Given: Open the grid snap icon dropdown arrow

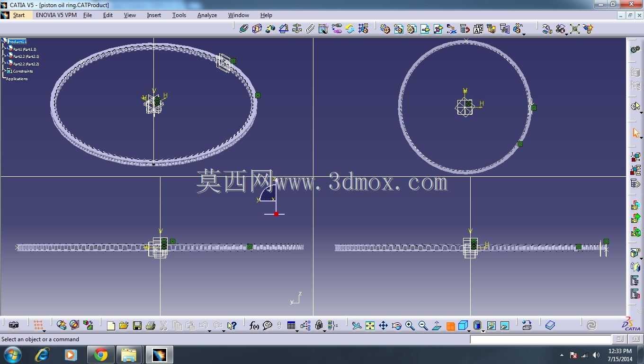Looking at the screenshot, I should pos(44,330).
